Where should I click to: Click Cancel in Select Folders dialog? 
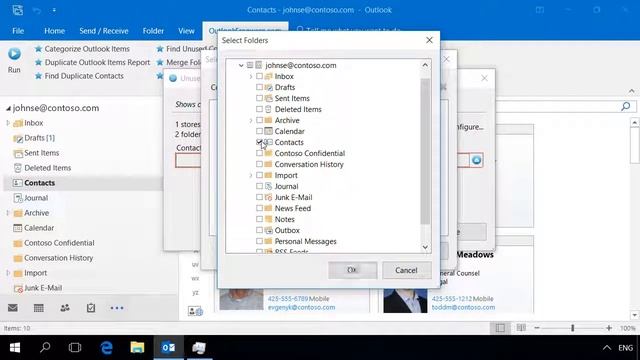(x=407, y=270)
